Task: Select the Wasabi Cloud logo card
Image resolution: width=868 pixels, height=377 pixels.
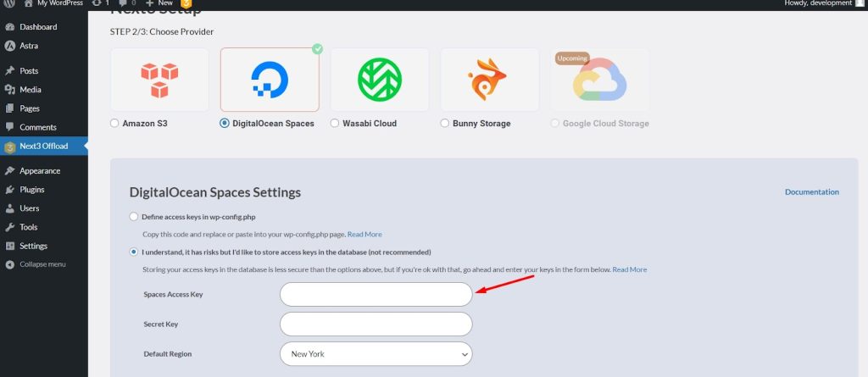Action: (380, 80)
